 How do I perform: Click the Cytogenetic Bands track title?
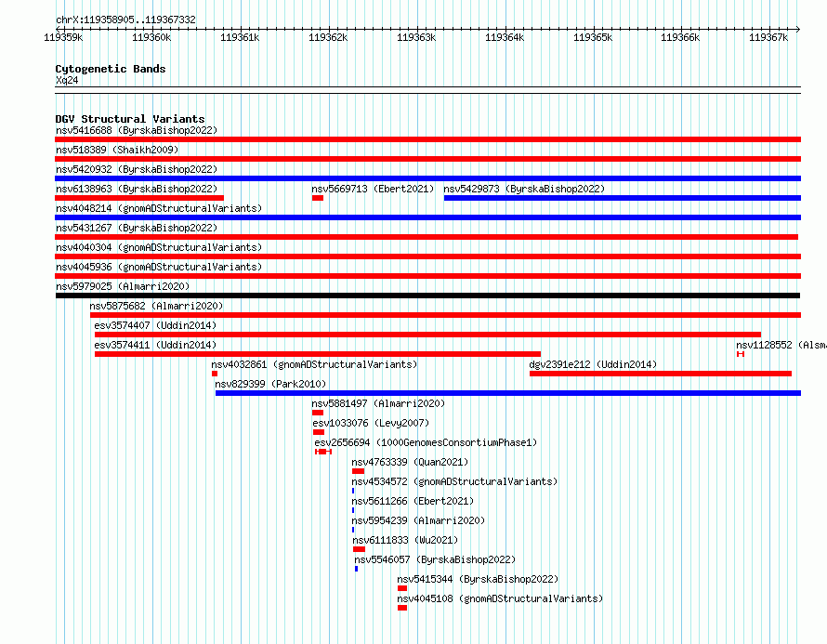point(111,69)
